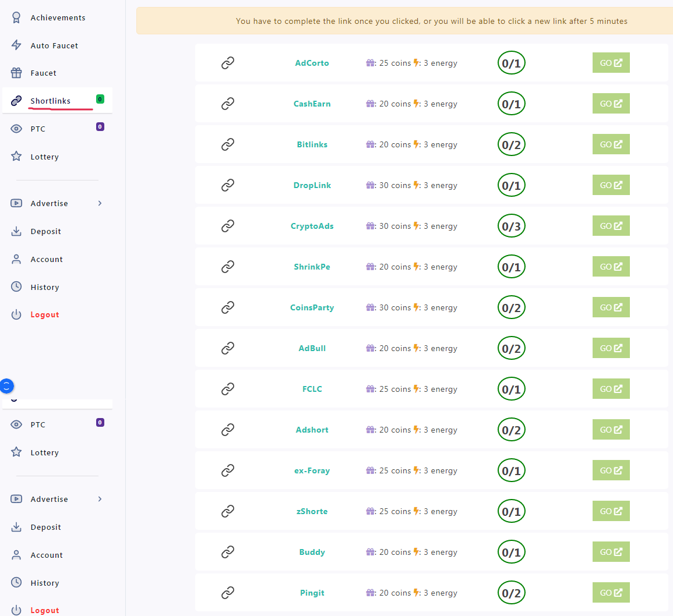Click the chain icon in the Buddy row
673x616 pixels.
(x=228, y=552)
